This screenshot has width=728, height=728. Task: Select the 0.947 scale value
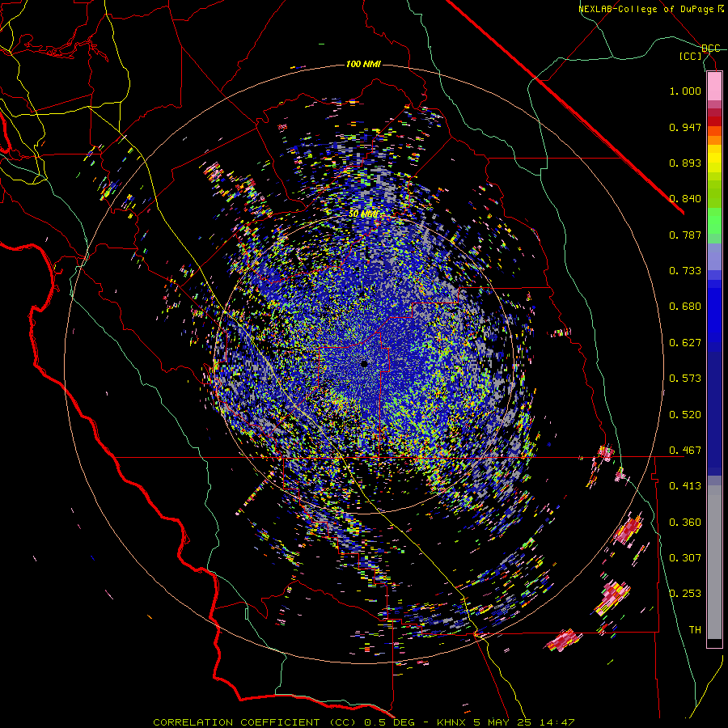click(x=685, y=127)
